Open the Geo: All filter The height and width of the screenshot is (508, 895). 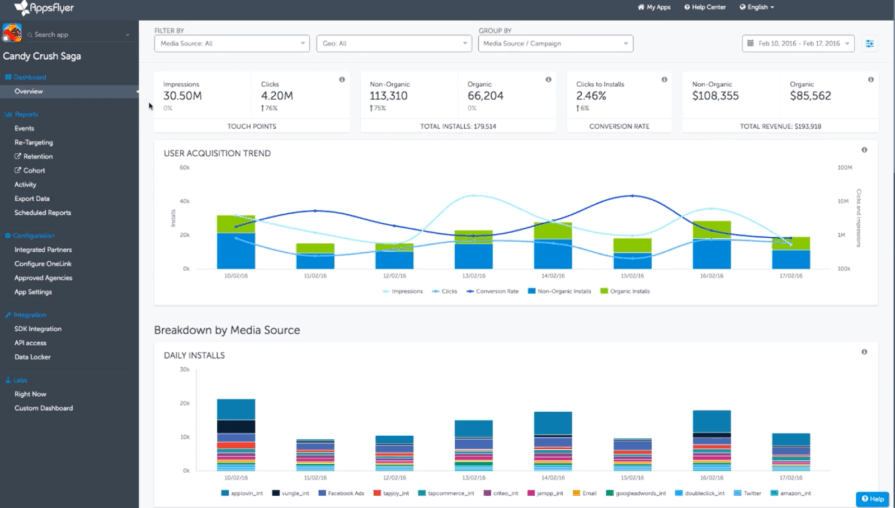pos(394,43)
